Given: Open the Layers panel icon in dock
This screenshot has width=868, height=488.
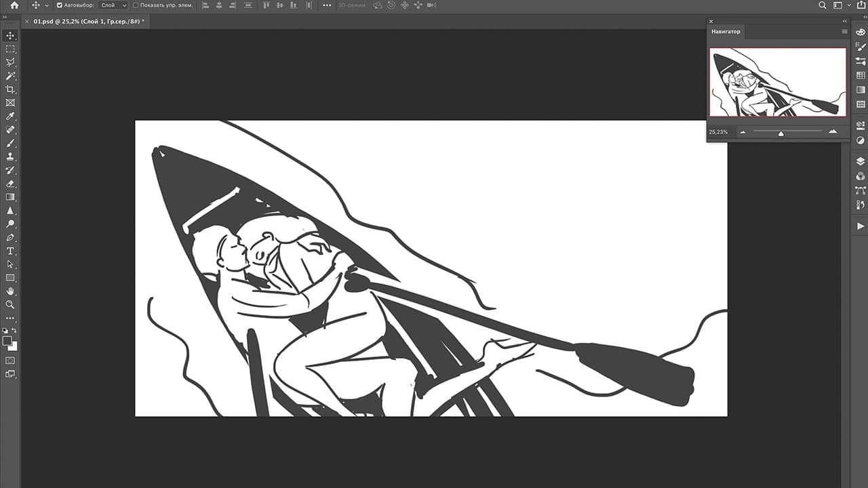Looking at the screenshot, I should pyautogui.click(x=861, y=161).
